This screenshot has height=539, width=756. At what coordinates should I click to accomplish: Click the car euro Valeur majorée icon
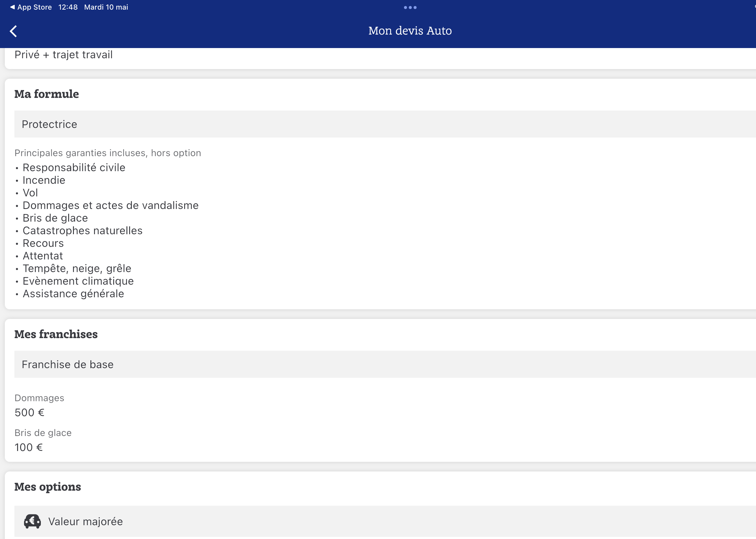pos(32,521)
